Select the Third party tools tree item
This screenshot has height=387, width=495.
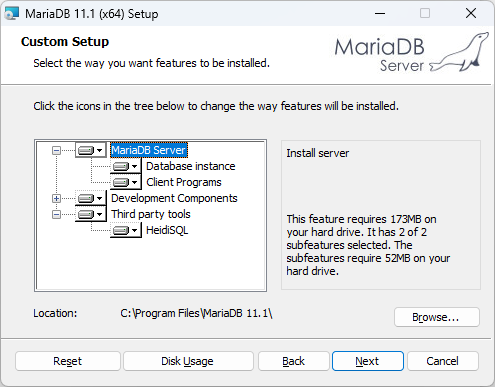pyautogui.click(x=151, y=214)
